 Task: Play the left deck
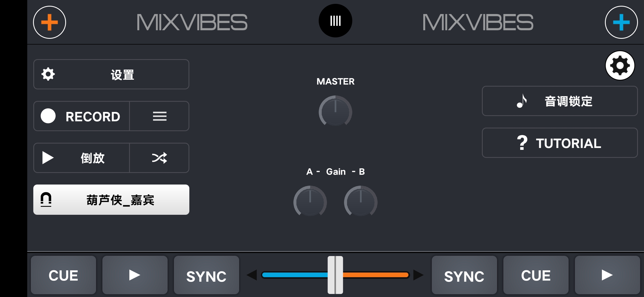135,275
